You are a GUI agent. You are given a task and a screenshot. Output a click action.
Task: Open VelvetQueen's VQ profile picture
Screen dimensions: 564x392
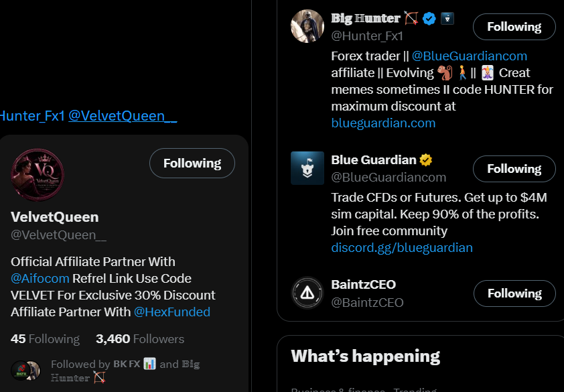[x=38, y=175]
